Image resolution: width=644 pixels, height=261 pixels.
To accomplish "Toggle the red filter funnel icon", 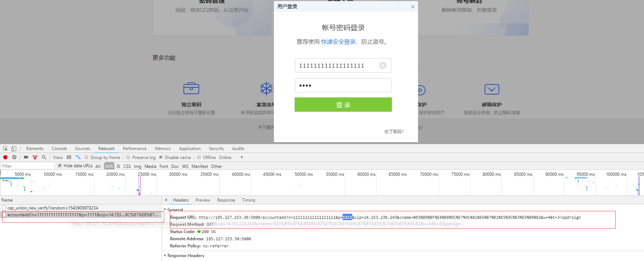I will click(x=35, y=157).
